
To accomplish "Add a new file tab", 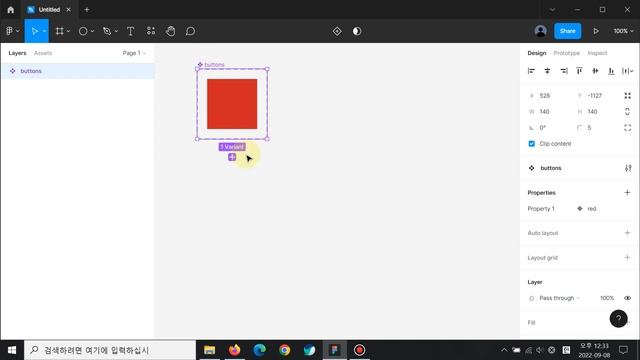I will (x=87, y=9).
